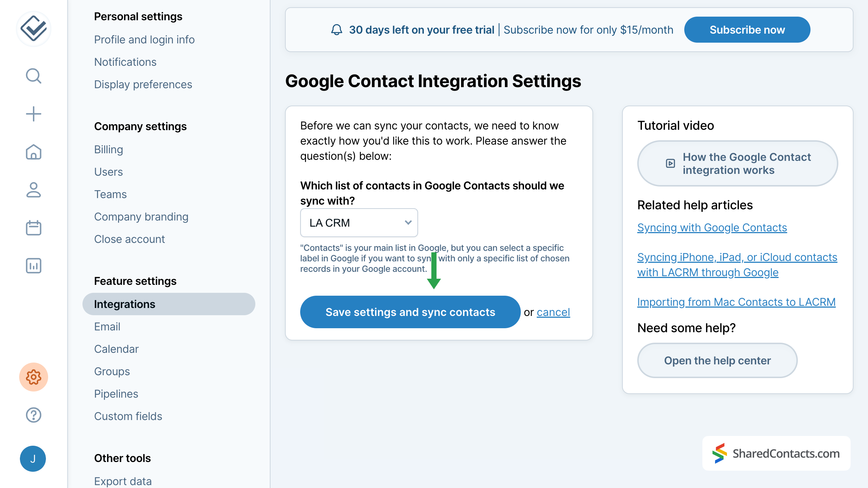Screen dimensions: 868x488
Task: Click the Google Contact Integration Settings heading
Action: pos(433,81)
